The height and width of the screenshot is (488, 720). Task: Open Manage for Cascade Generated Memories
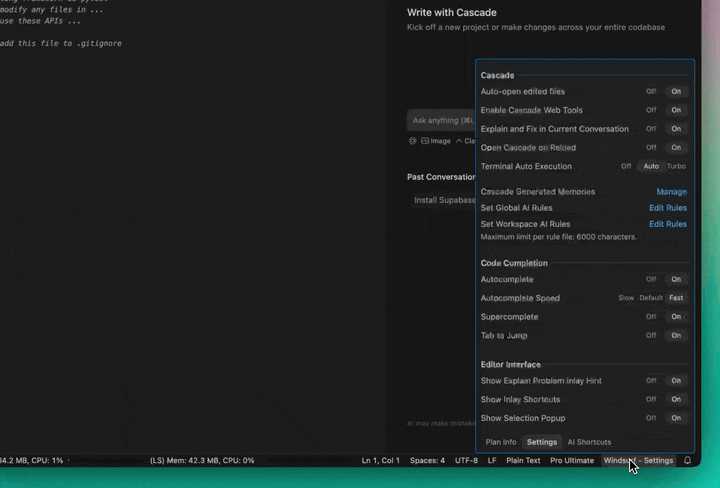pyautogui.click(x=671, y=192)
